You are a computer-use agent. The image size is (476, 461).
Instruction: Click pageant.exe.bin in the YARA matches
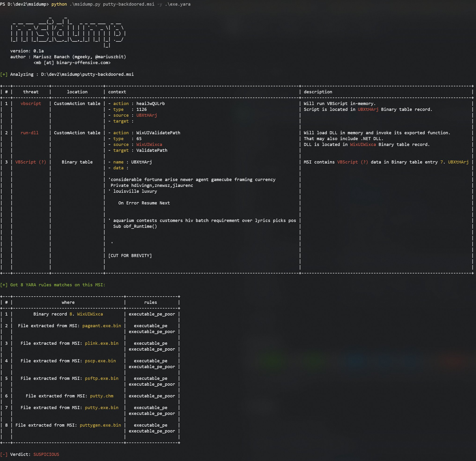click(x=102, y=326)
